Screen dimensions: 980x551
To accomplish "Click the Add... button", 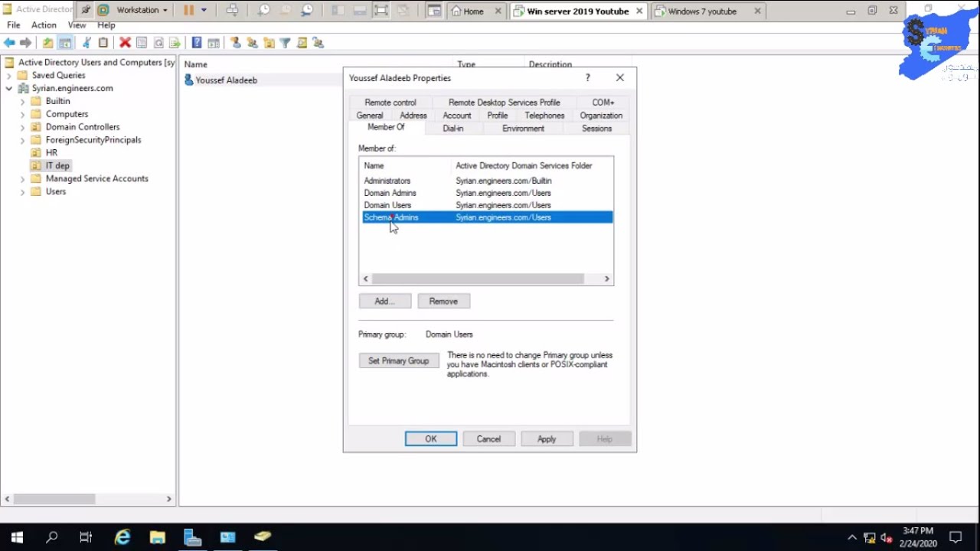I will [385, 302].
